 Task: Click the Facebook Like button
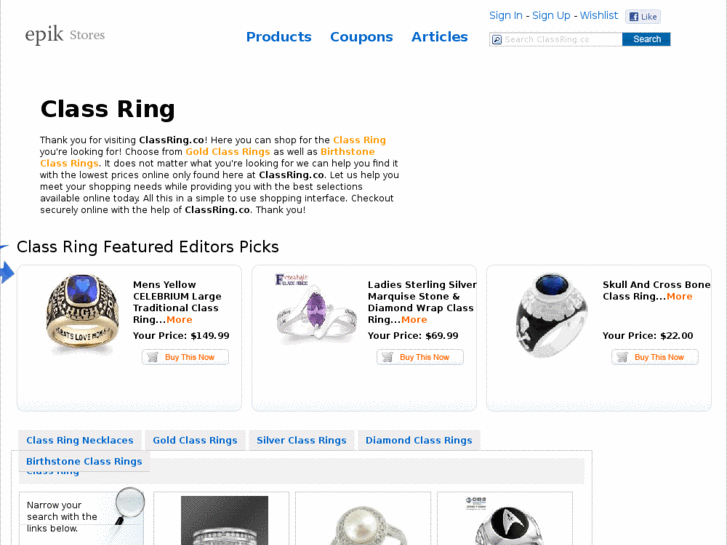(x=643, y=17)
